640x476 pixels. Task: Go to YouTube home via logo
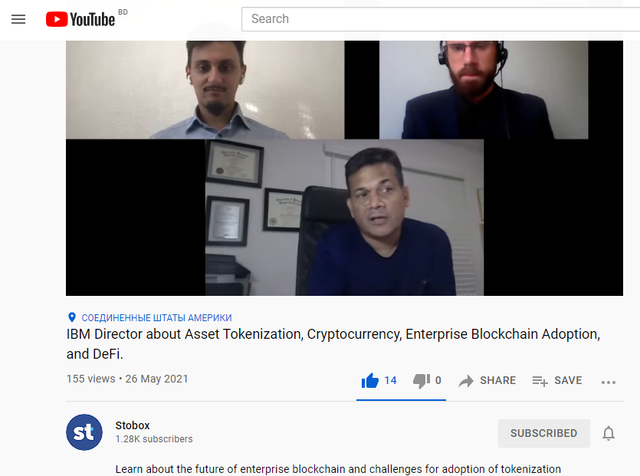click(80, 19)
